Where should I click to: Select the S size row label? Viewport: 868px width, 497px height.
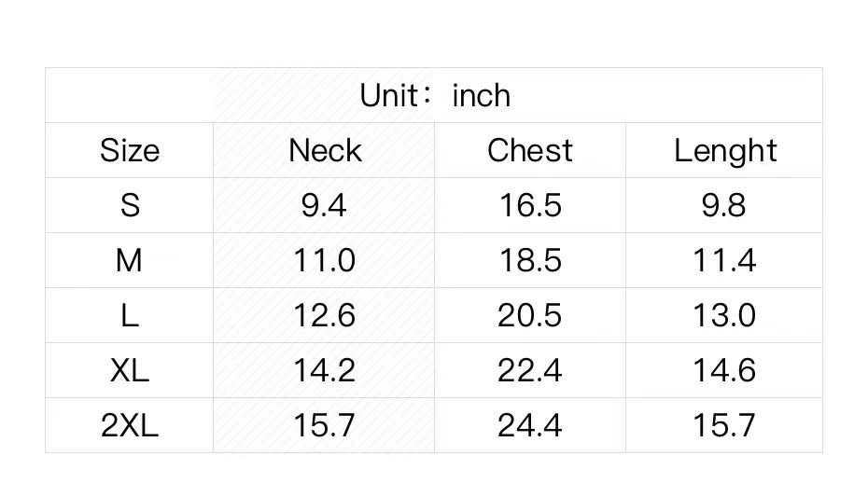[x=130, y=205]
